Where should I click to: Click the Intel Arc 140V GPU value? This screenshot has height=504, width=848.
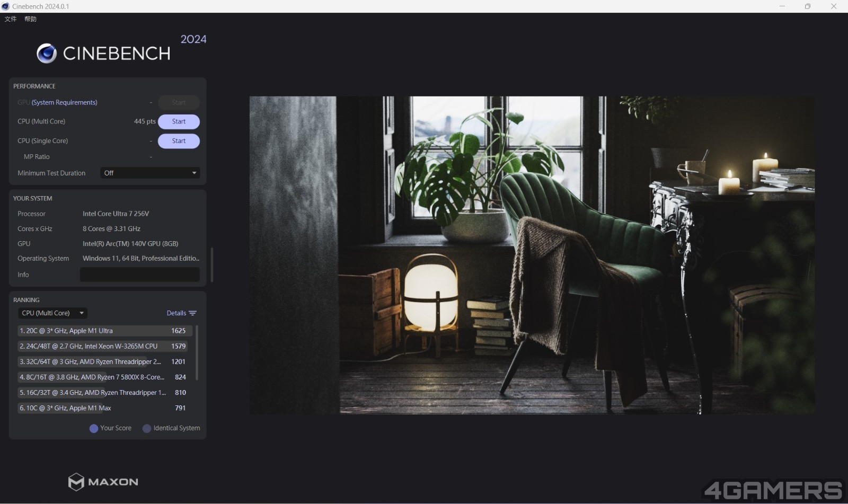[x=130, y=243]
